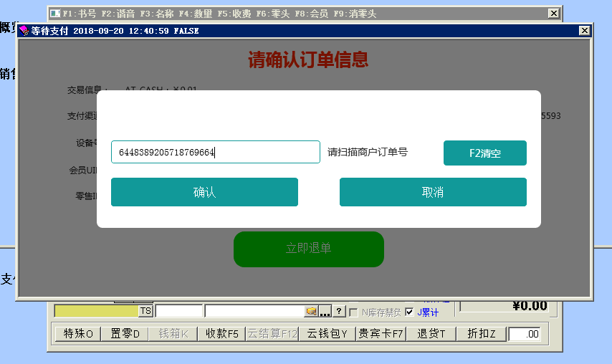
Task: Click the 等待支付 window title icon
Action: click(x=24, y=31)
